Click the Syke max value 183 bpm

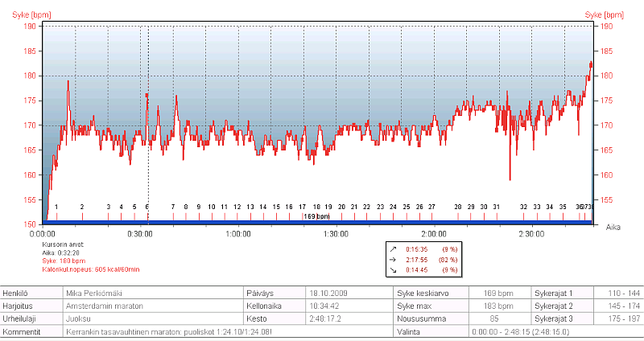(496, 306)
